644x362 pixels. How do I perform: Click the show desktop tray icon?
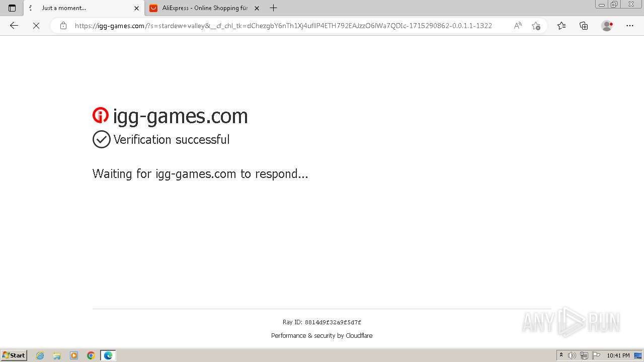pyautogui.click(x=638, y=355)
